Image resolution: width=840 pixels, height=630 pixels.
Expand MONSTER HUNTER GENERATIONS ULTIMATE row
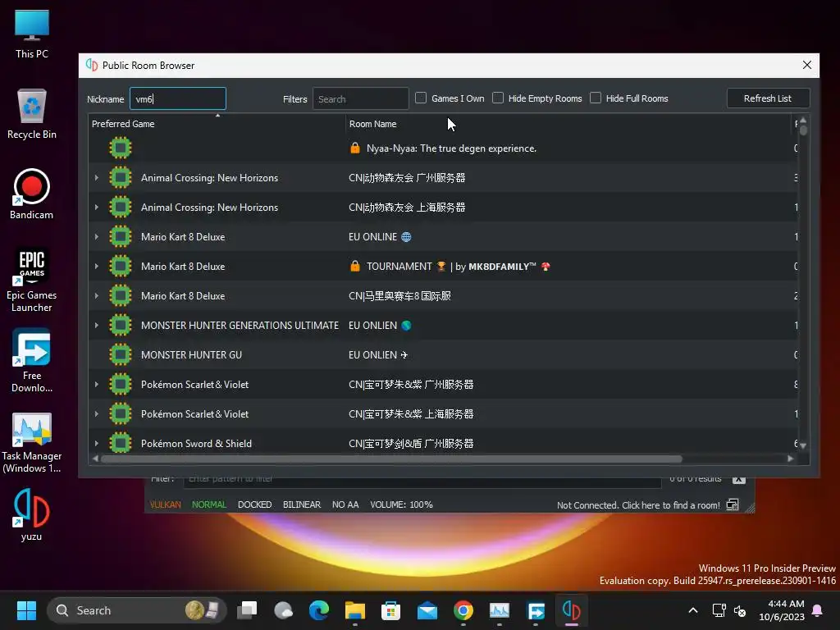pyautogui.click(x=97, y=325)
